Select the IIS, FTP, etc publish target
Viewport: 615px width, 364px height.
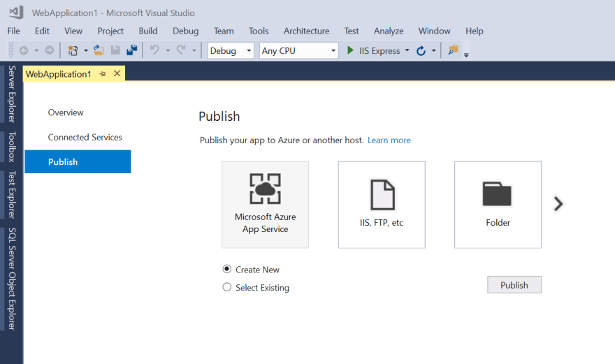point(382,205)
